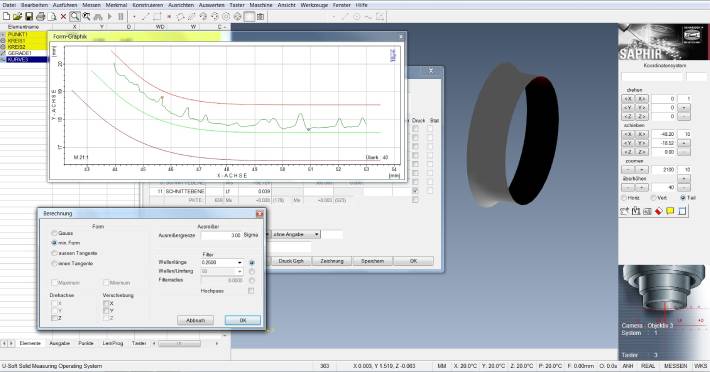Select the Wellenlänge filter radio button
This screenshot has width=710, height=372.
pos(252,262)
